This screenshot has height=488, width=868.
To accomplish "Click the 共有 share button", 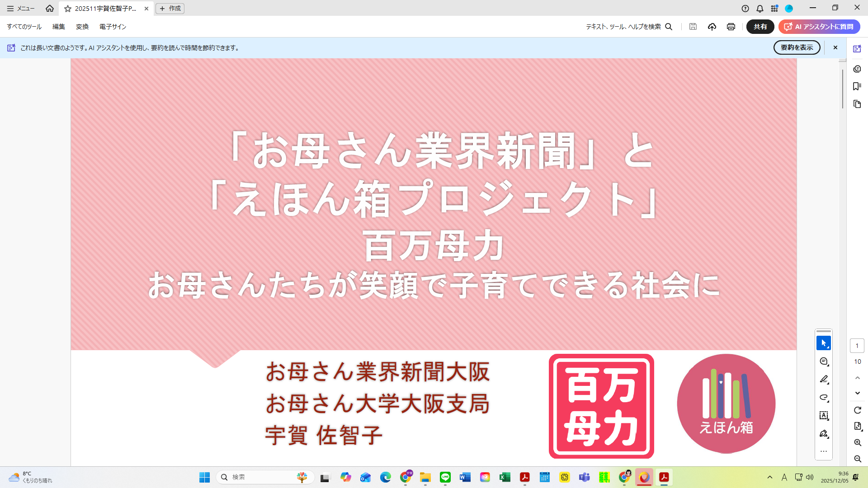I will click(x=760, y=27).
